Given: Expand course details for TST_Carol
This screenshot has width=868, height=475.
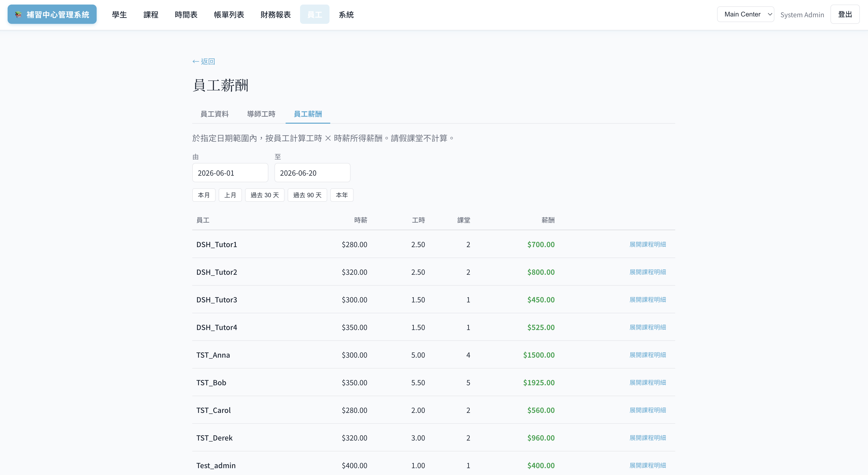Looking at the screenshot, I should coord(647,410).
